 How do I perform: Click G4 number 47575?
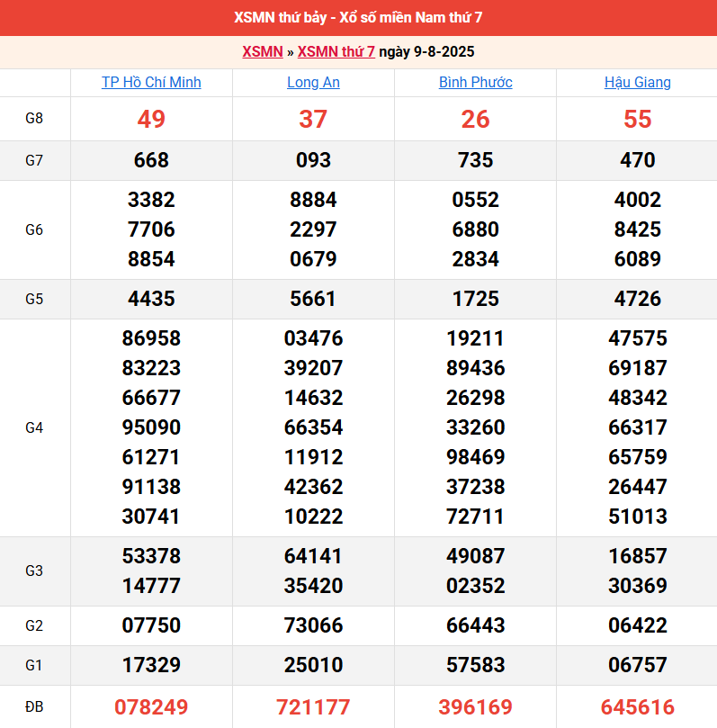pos(638,338)
